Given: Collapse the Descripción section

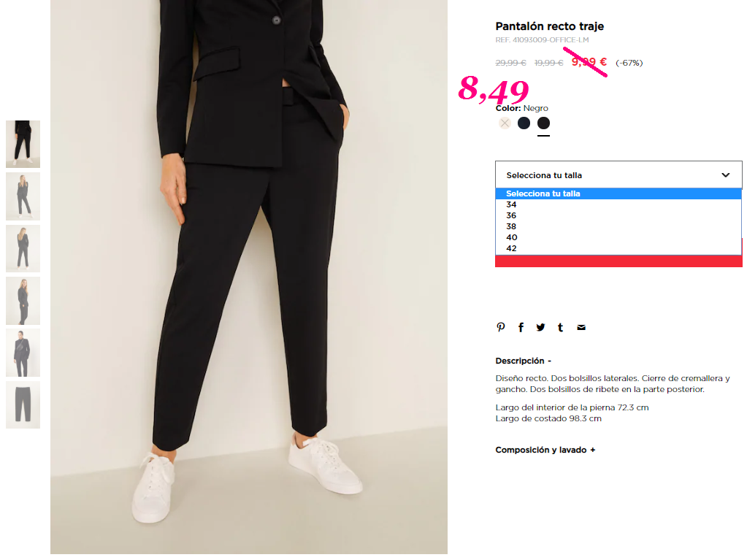Looking at the screenshot, I should click(x=523, y=361).
